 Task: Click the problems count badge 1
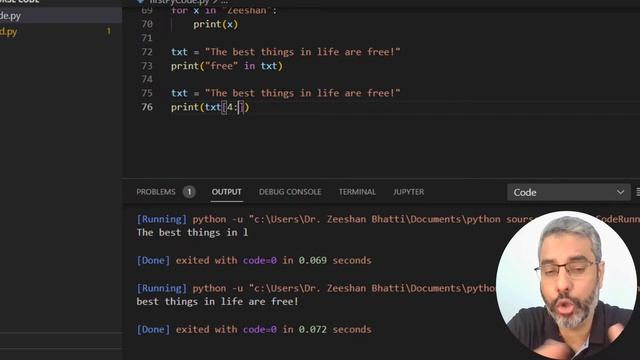[189, 192]
